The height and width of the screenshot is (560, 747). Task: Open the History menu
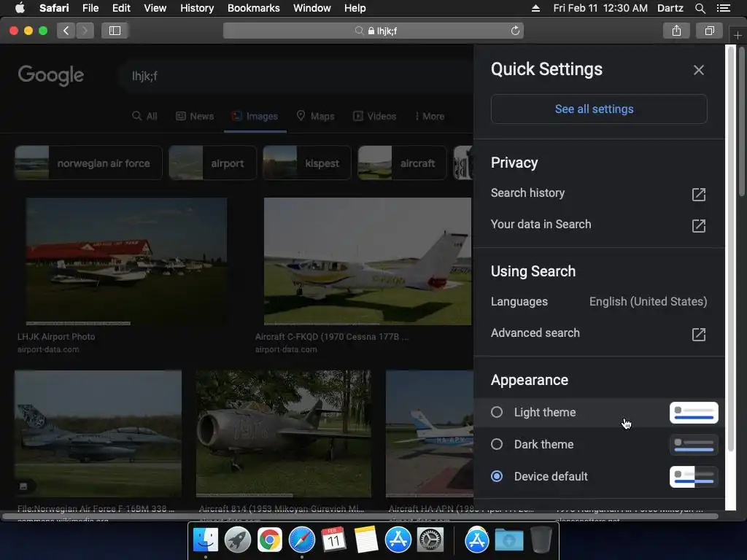coord(197,8)
